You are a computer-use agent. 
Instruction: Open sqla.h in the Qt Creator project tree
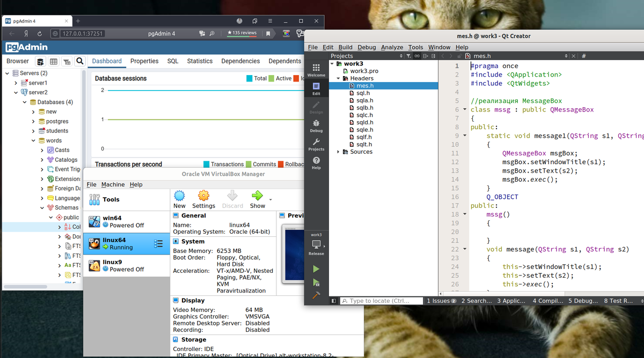tap(365, 100)
